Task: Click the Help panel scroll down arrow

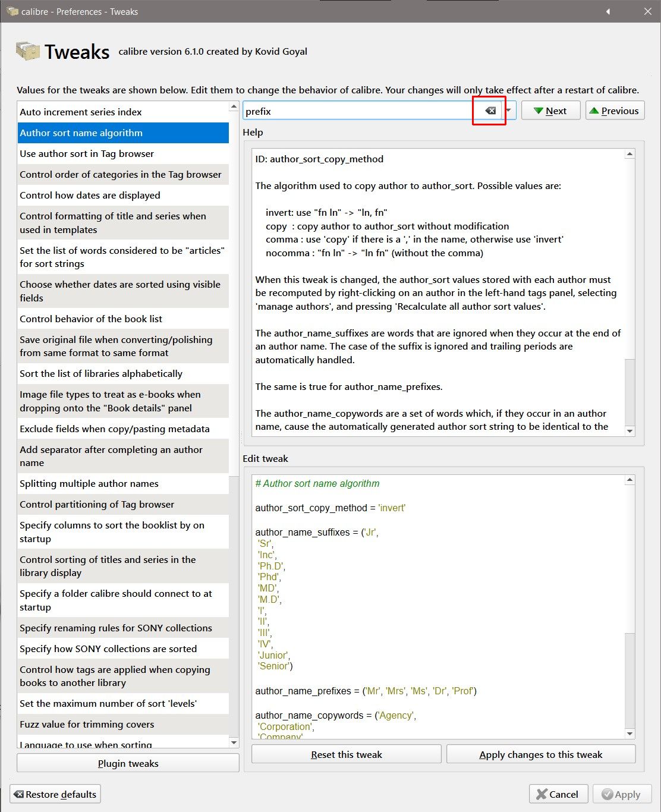Action: point(630,432)
